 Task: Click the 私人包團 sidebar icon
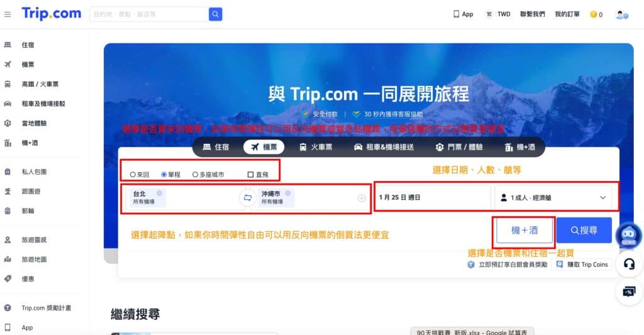(8, 172)
